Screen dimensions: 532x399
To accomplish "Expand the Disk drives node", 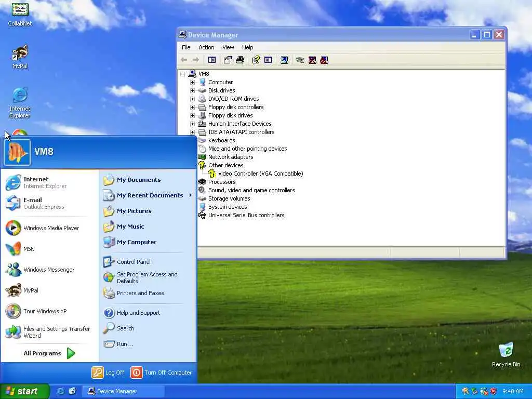I will click(192, 90).
